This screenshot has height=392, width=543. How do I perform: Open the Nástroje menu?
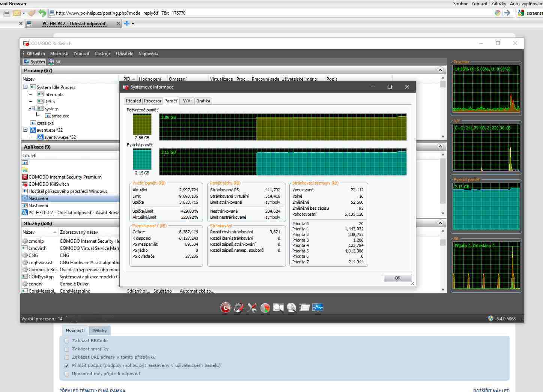pyautogui.click(x=102, y=54)
